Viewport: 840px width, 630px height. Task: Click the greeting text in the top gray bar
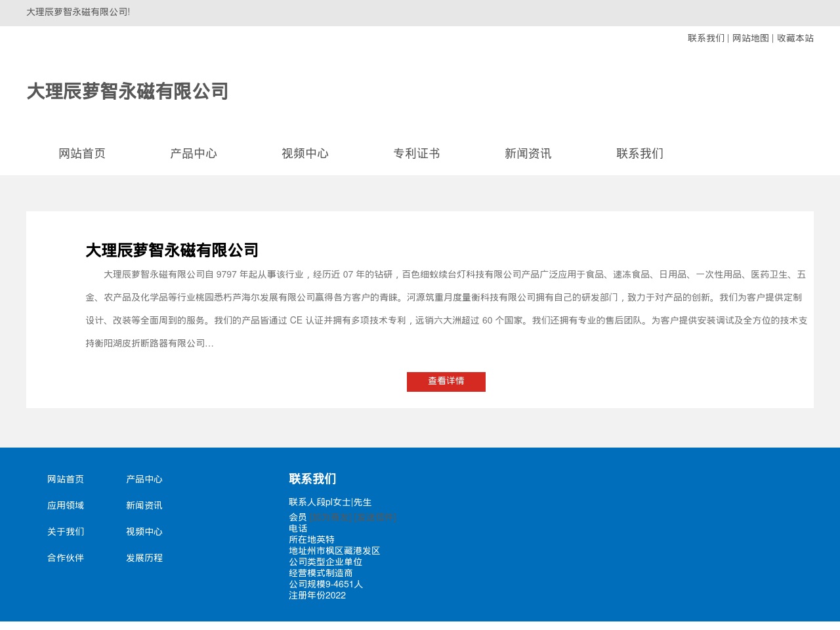[78, 12]
